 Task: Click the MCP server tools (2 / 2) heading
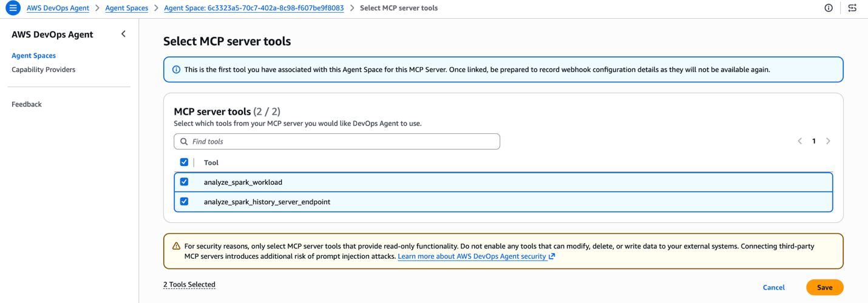(227, 112)
